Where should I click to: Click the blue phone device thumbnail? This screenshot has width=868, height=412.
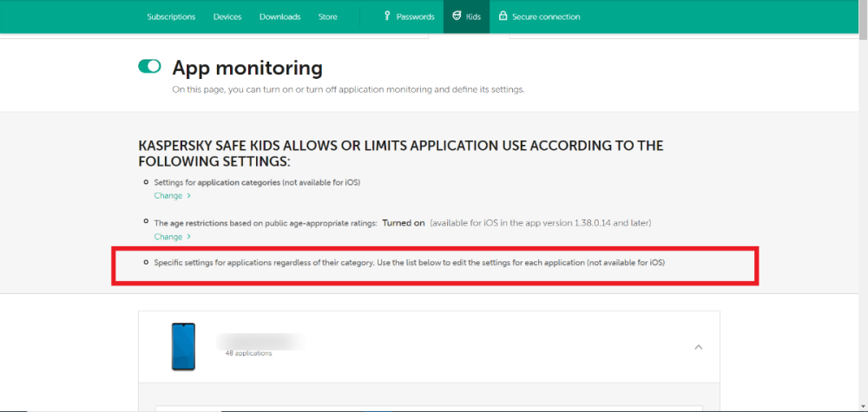pyautogui.click(x=183, y=346)
